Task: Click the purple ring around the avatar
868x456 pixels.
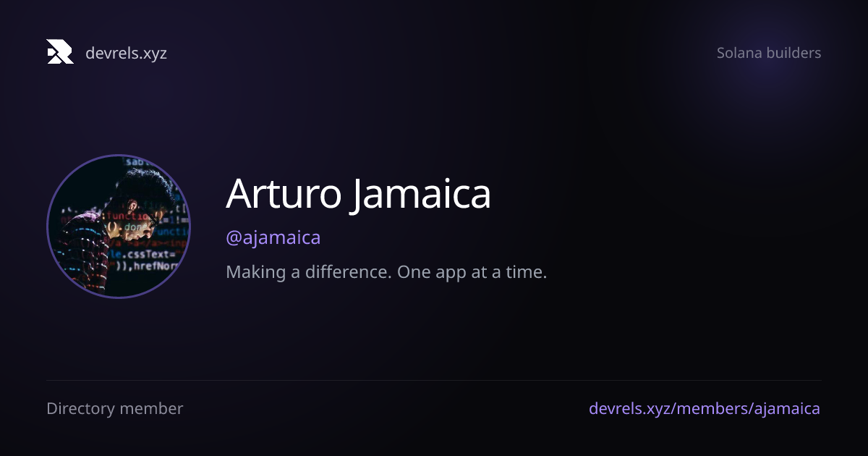Action: [119, 156]
